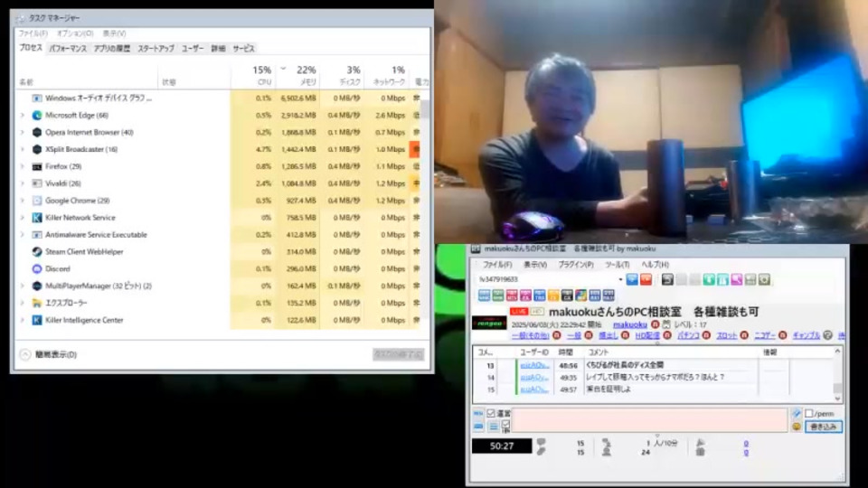The image size is (868, 488).
Task: Click the 書き込み post button
Action: click(824, 427)
